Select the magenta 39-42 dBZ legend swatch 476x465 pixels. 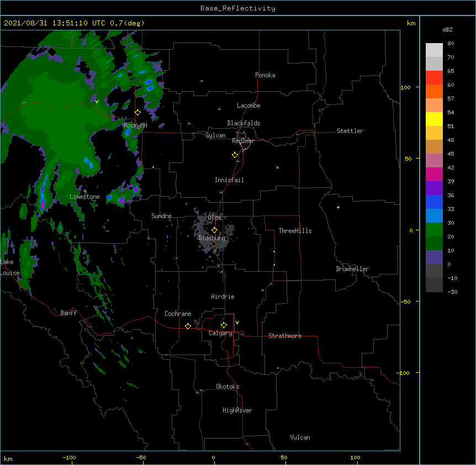tap(434, 175)
